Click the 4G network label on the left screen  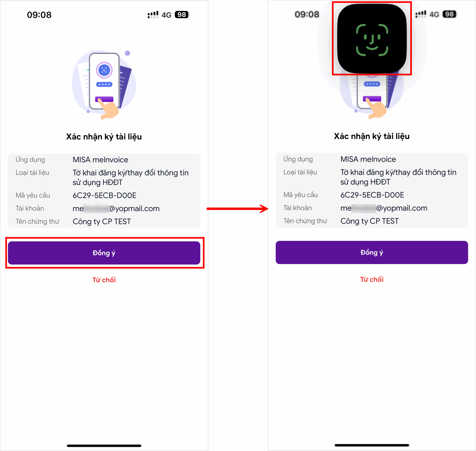pyautogui.click(x=166, y=15)
